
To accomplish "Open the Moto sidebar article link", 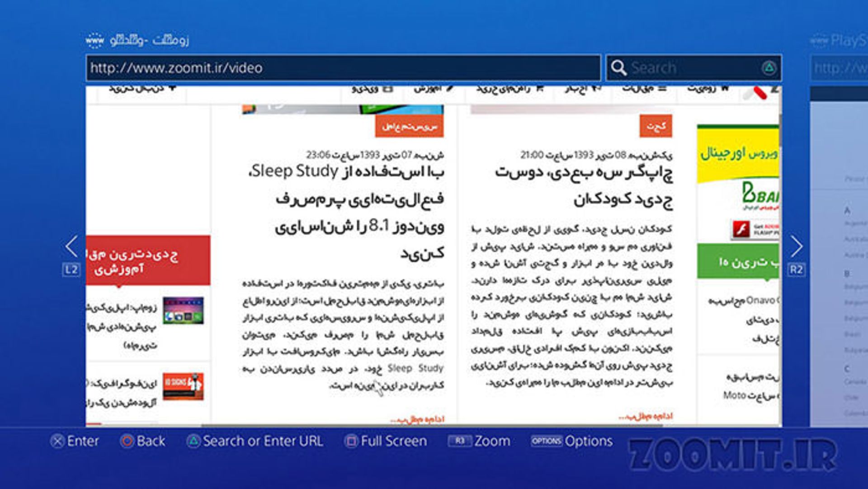I will coord(751,386).
